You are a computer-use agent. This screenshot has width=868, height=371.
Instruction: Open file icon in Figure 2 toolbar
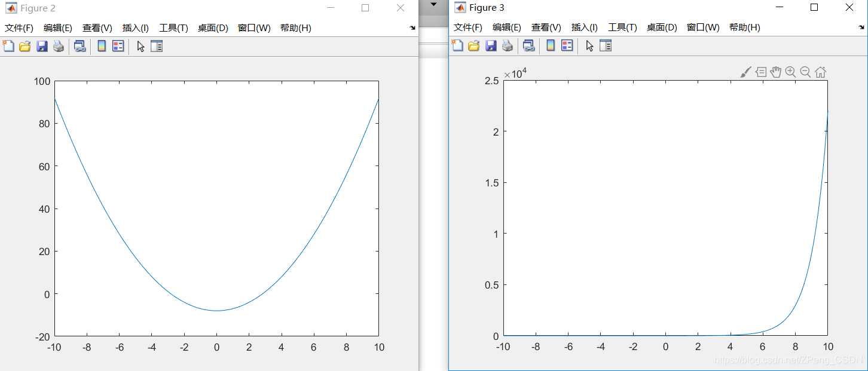pos(25,46)
